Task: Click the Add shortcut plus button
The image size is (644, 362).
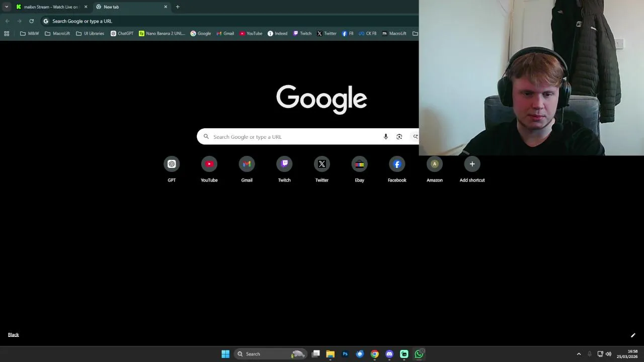Action: pyautogui.click(x=472, y=164)
